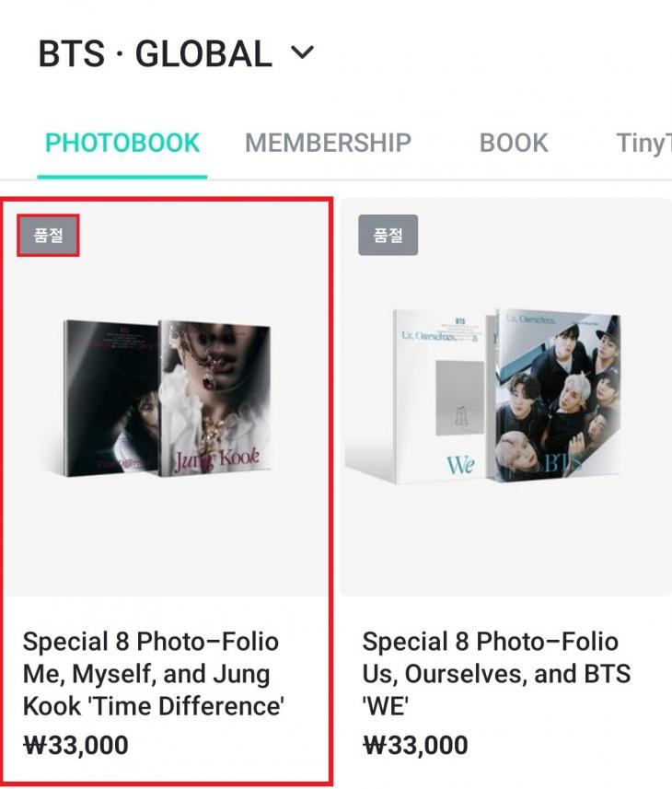Open the Jung Kook 'Time Difference' product image

[x=166, y=398]
